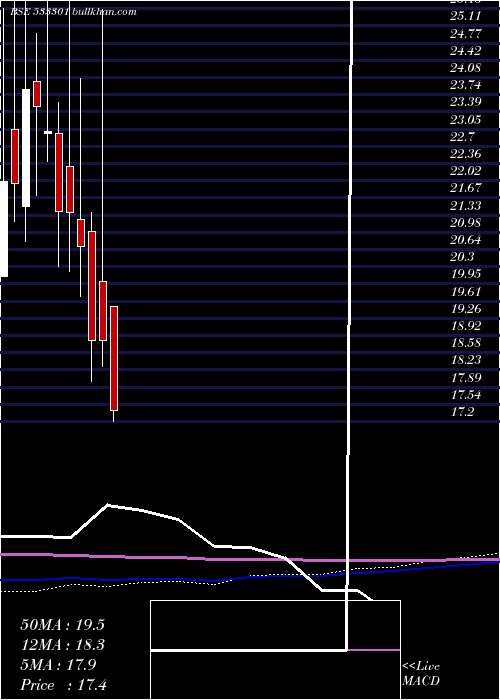The image size is (500, 700).
Task: Select the Price : 17.4 readout
Action: point(64,685)
